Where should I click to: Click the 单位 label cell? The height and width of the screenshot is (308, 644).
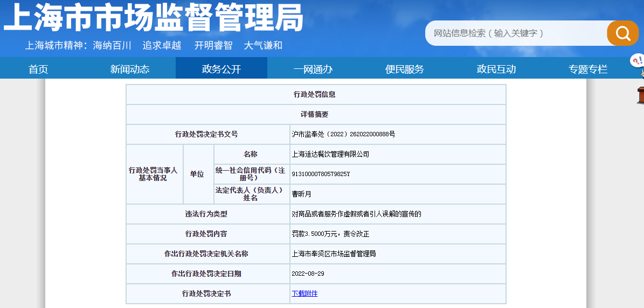click(x=198, y=174)
